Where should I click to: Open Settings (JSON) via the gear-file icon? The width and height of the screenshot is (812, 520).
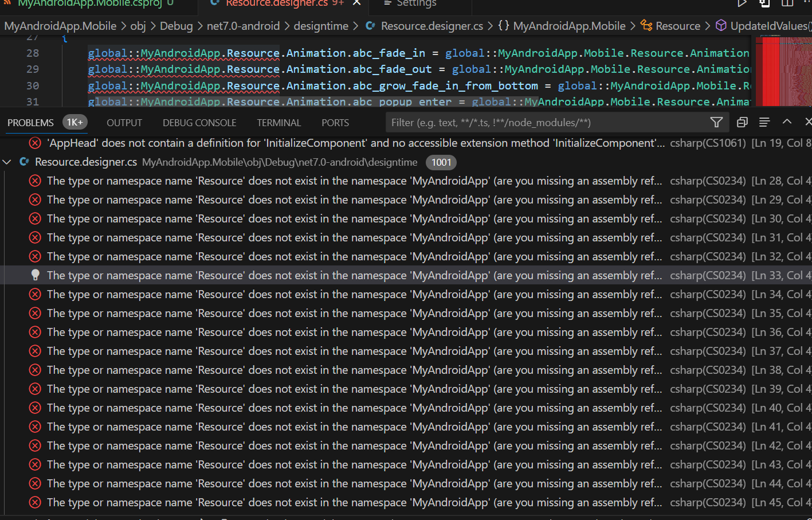point(764,3)
